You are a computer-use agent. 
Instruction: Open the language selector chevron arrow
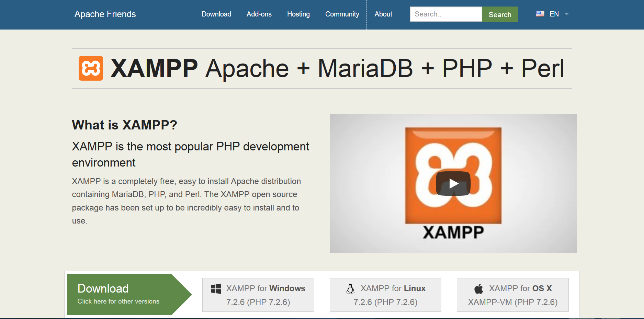567,14
